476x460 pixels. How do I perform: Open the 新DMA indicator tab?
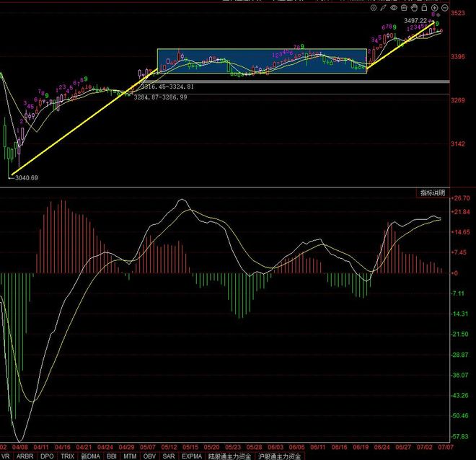tap(89, 456)
